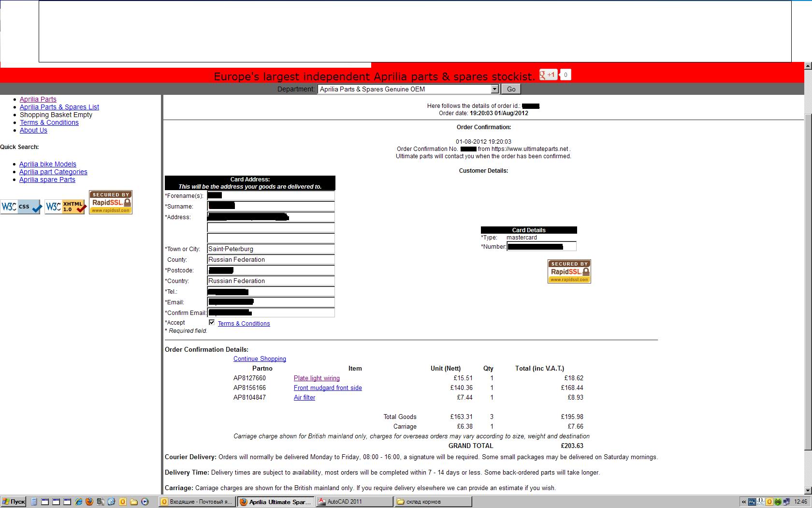The height and width of the screenshot is (508, 812).
Task: Click the W3C CSS validation badge
Action: coord(21,207)
